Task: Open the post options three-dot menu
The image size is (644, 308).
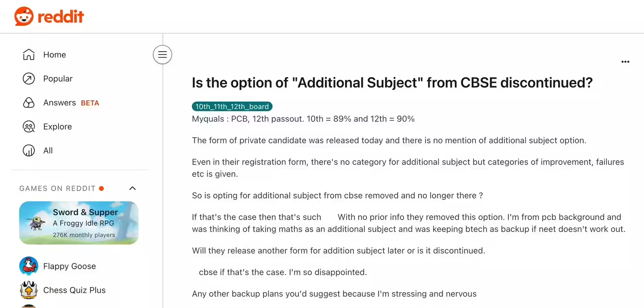Action: [x=625, y=62]
